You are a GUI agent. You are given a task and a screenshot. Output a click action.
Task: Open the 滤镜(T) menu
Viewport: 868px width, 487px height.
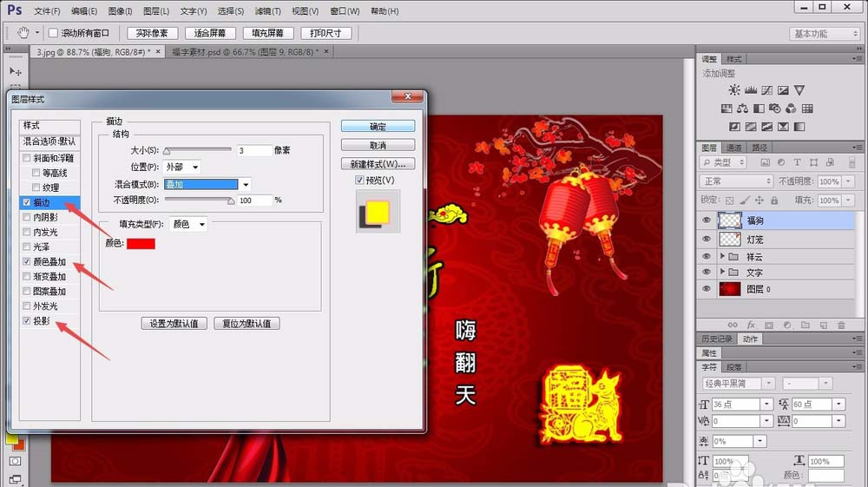tap(269, 11)
